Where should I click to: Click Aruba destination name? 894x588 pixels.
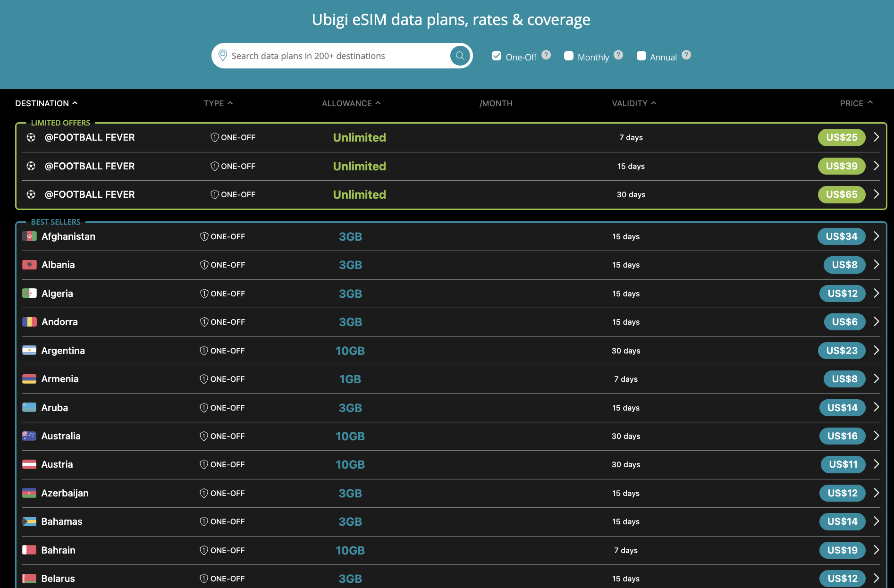55,408
